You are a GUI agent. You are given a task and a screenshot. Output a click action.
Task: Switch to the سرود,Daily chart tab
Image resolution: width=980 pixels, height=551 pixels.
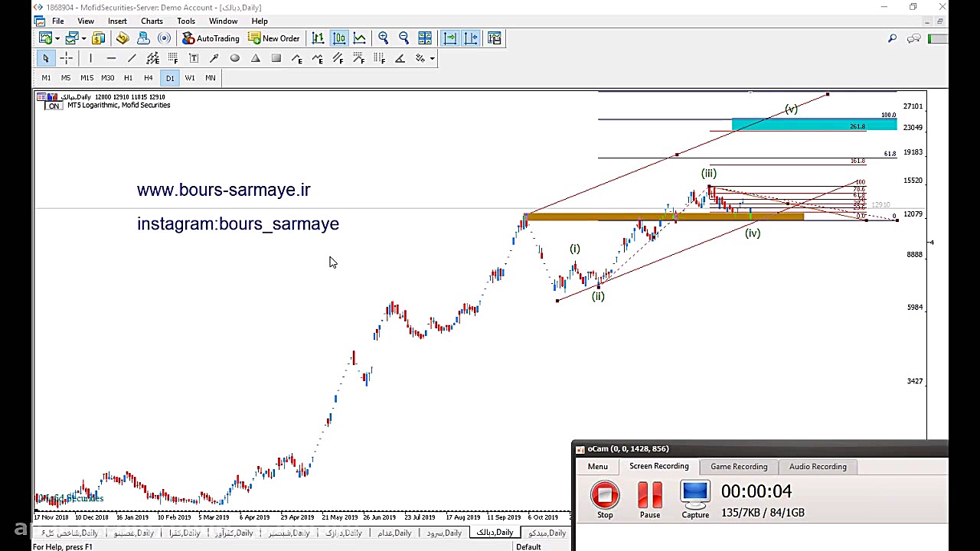pyautogui.click(x=444, y=533)
